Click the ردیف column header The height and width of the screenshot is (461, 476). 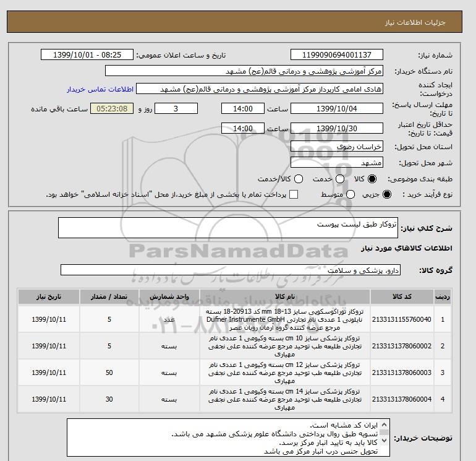(442, 296)
